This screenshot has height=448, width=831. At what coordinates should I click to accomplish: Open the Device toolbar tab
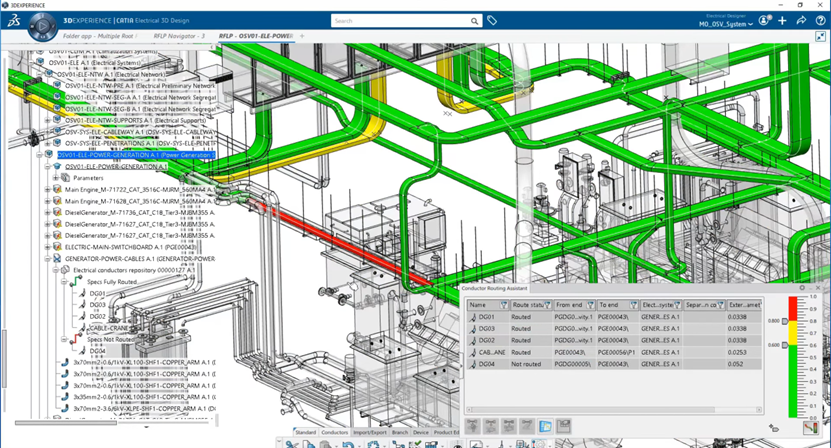click(x=421, y=432)
